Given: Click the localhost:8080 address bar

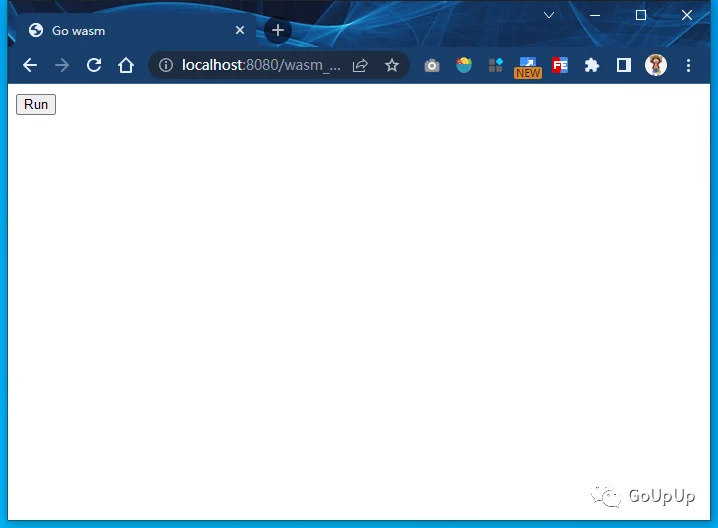Looking at the screenshot, I should 261,65.
